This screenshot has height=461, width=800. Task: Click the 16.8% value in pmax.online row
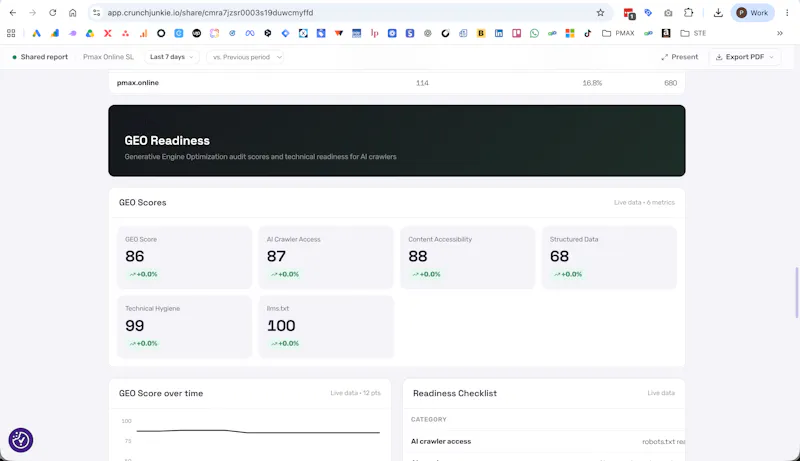(x=592, y=83)
